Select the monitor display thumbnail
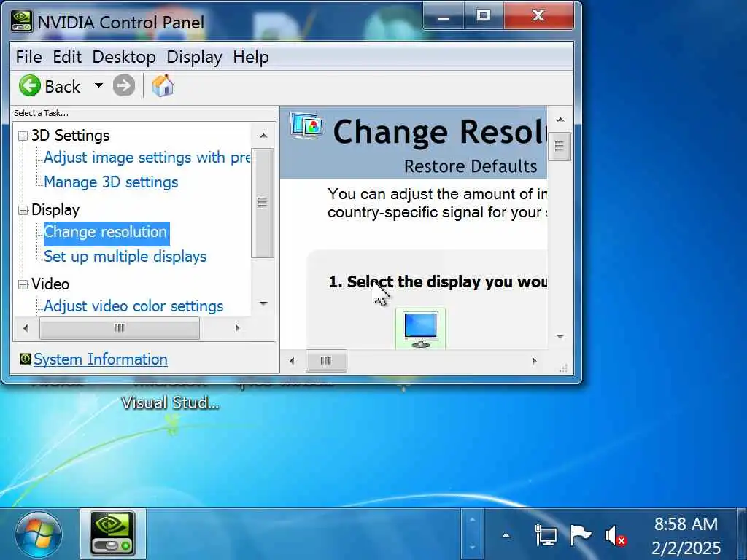 (x=420, y=329)
